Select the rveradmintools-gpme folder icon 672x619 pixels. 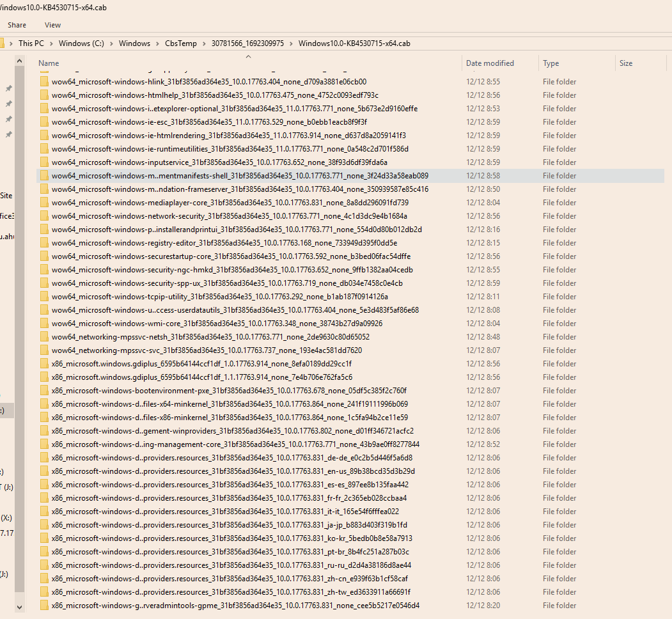[x=43, y=606]
